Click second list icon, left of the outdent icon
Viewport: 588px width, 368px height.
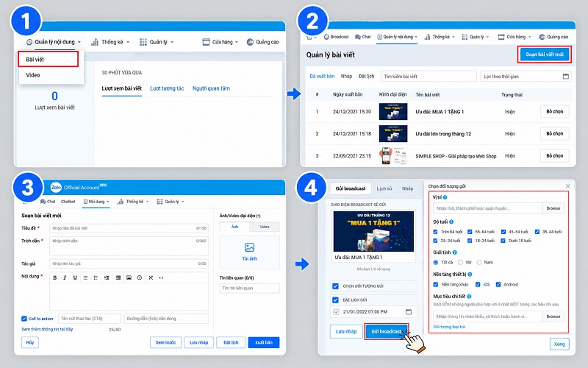click(96, 278)
